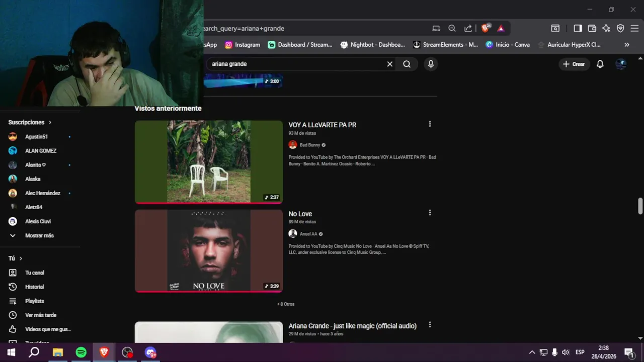
Task: Expand the Suscripciones section chevron
Action: pos(50,122)
